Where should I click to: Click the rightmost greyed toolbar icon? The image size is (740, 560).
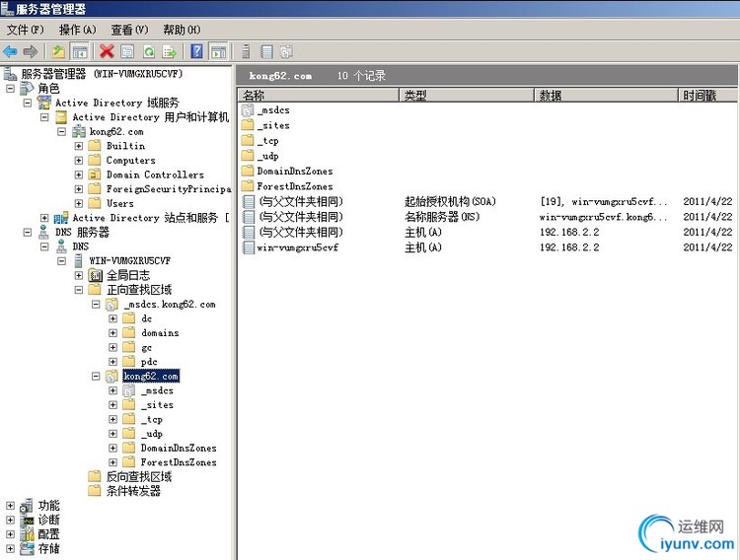[286, 51]
